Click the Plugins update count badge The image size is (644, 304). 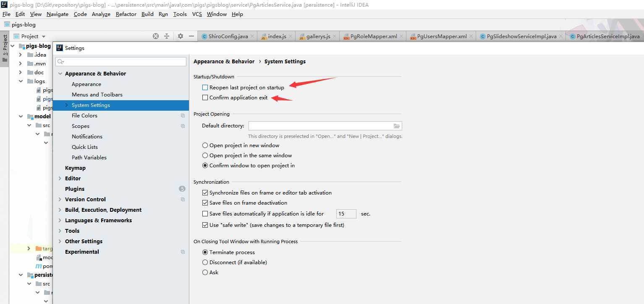(182, 189)
